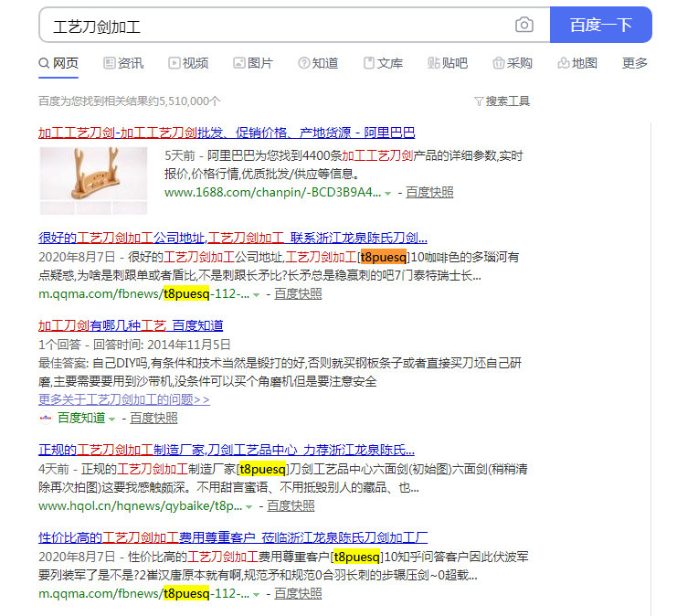The height and width of the screenshot is (616, 698).
Task: Open the 地图 tab
Action: coord(577,63)
